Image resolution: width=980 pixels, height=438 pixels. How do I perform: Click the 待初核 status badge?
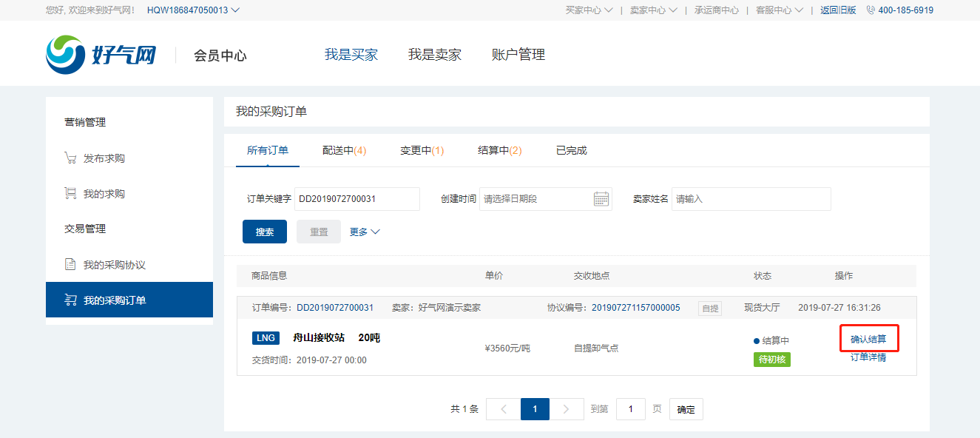click(772, 360)
